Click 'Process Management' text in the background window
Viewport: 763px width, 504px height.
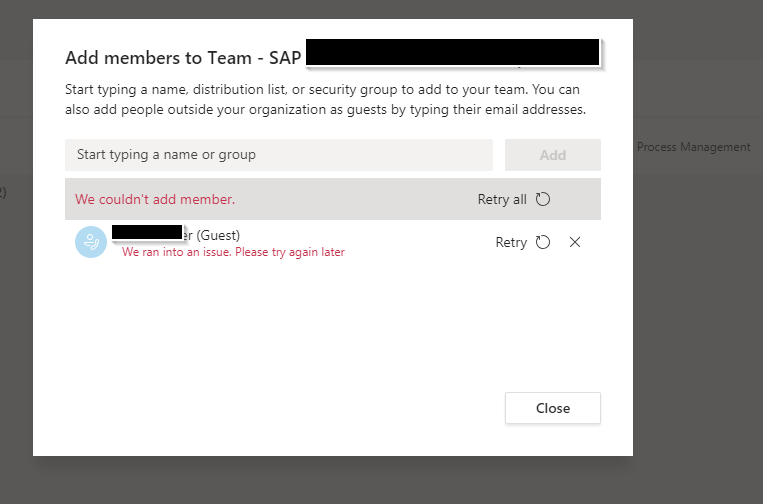[x=693, y=147]
